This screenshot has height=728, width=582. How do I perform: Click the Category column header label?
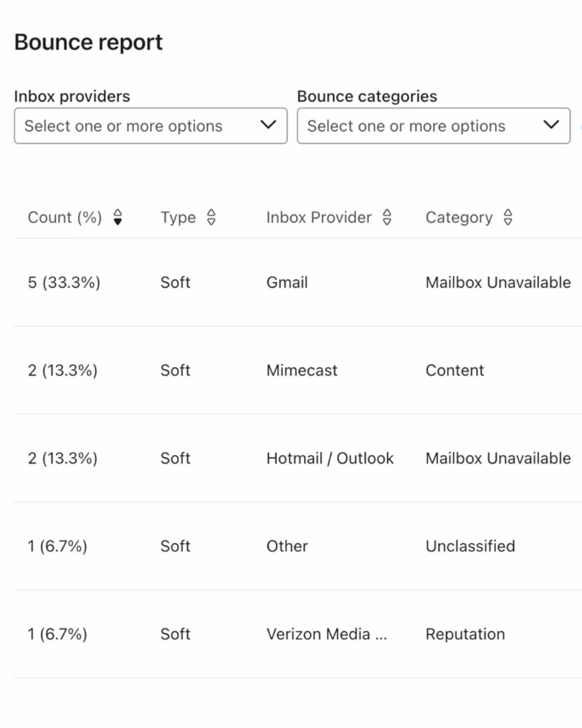[459, 217]
